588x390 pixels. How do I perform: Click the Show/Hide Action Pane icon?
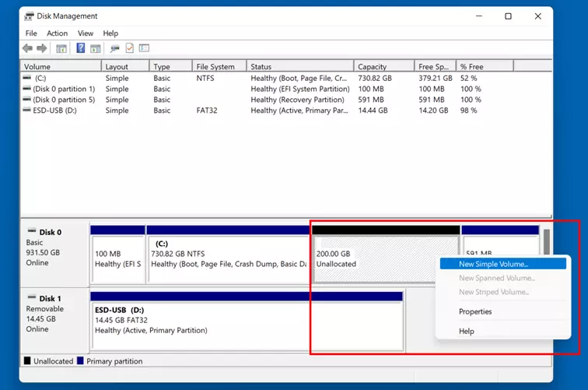click(95, 48)
